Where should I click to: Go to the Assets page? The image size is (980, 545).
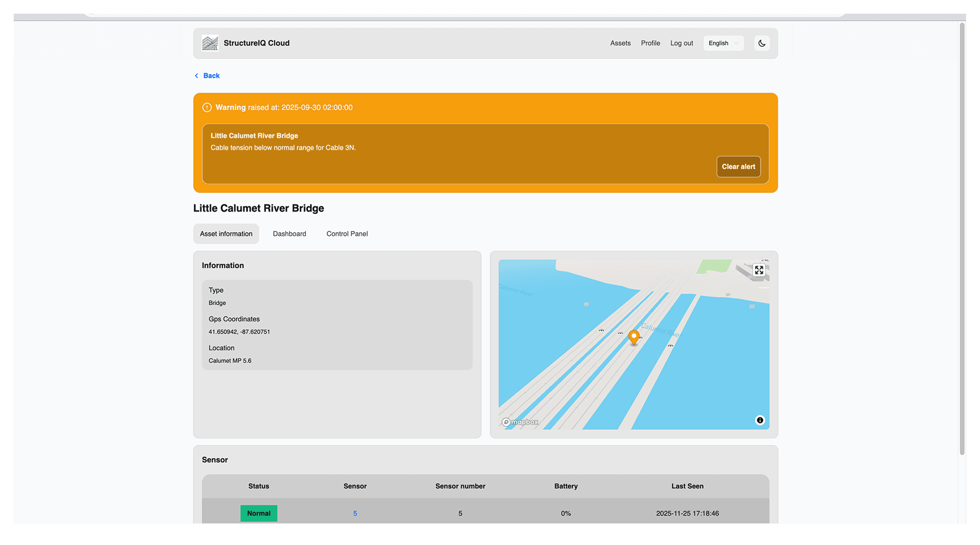click(620, 43)
